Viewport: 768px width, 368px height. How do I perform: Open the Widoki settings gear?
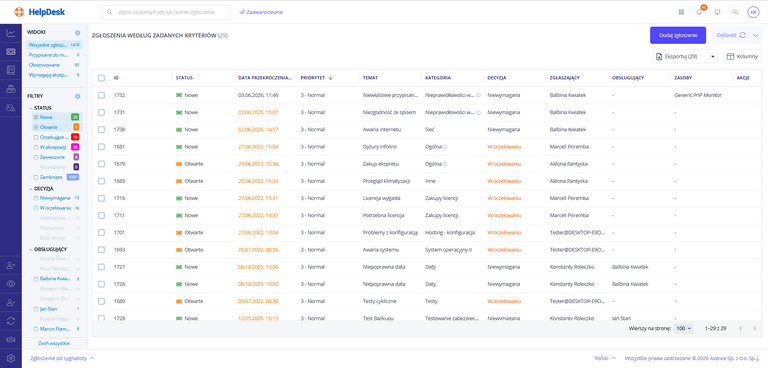pyautogui.click(x=77, y=33)
